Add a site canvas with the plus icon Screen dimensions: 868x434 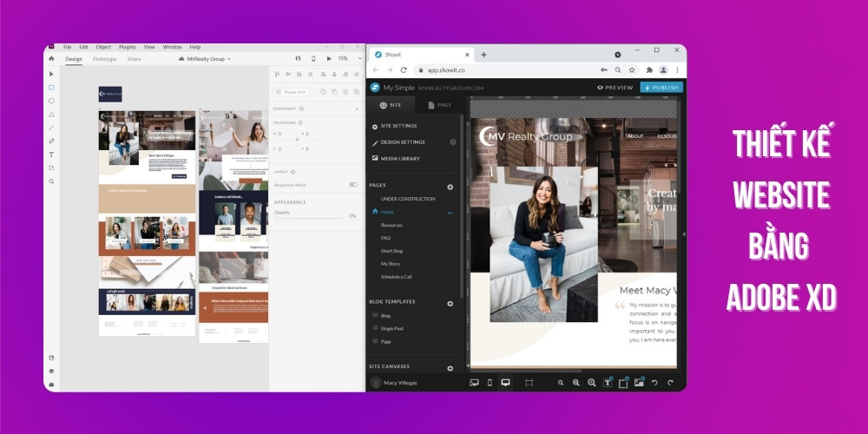pos(450,368)
